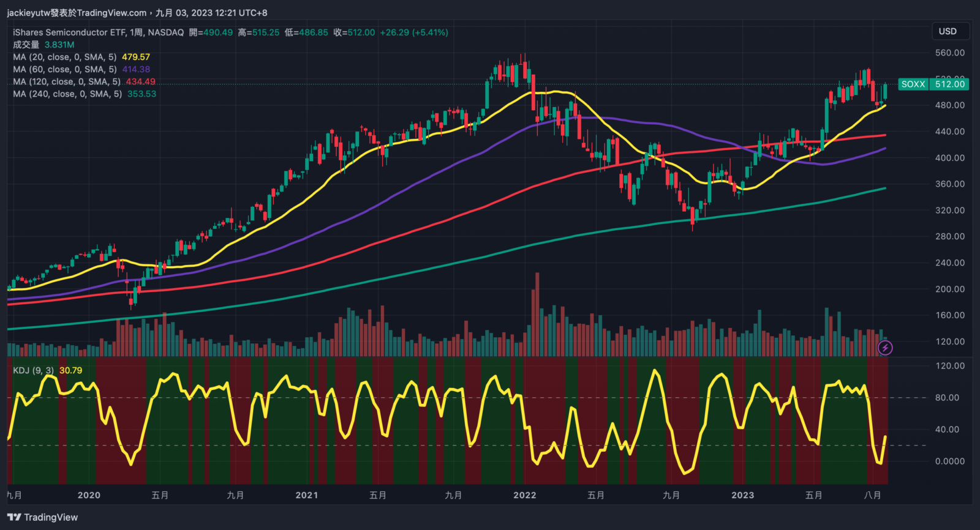This screenshot has height=530, width=980.
Task: Click the SOXX 512.00 price label
Action: pyautogui.click(x=933, y=84)
